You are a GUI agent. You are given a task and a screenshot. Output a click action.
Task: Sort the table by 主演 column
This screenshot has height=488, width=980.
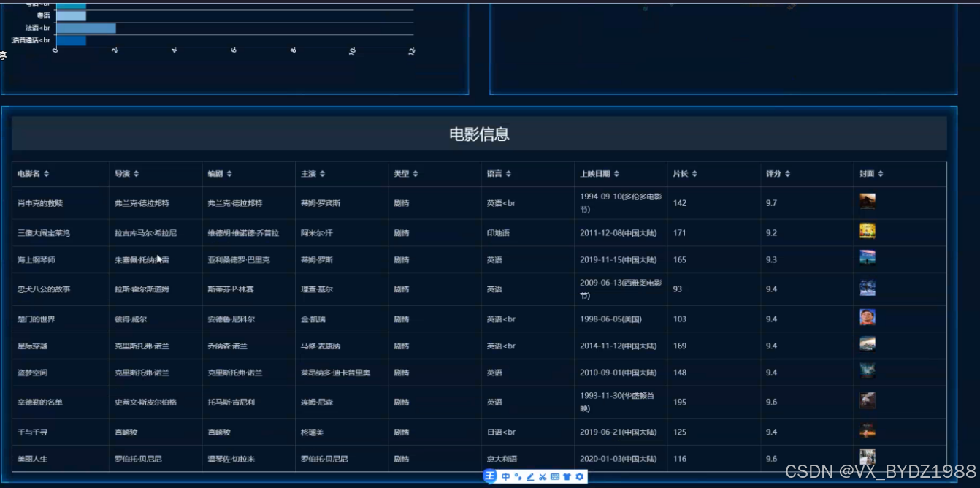click(322, 174)
